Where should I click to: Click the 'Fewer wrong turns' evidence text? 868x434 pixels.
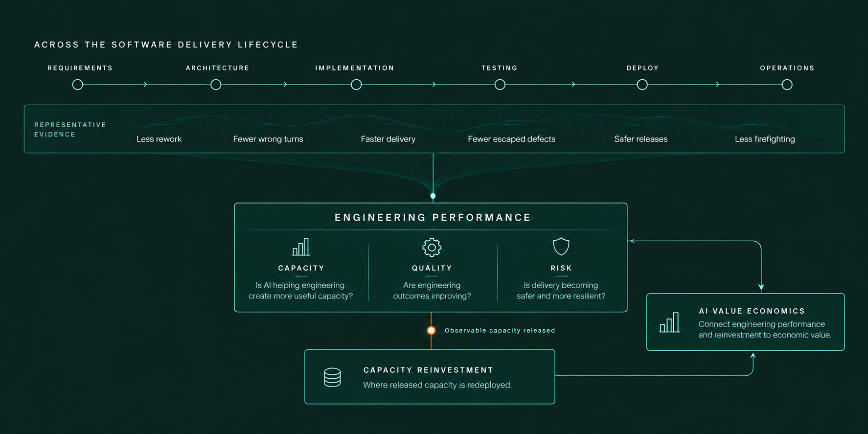click(268, 139)
